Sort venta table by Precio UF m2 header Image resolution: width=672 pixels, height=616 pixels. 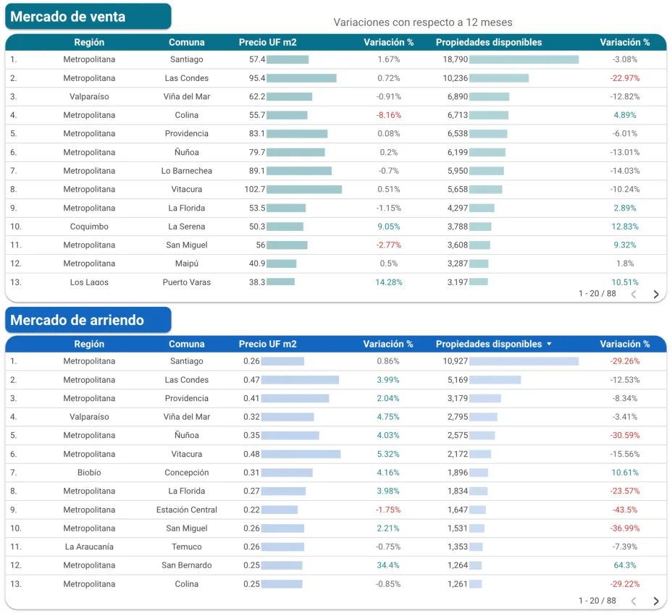[x=266, y=42]
